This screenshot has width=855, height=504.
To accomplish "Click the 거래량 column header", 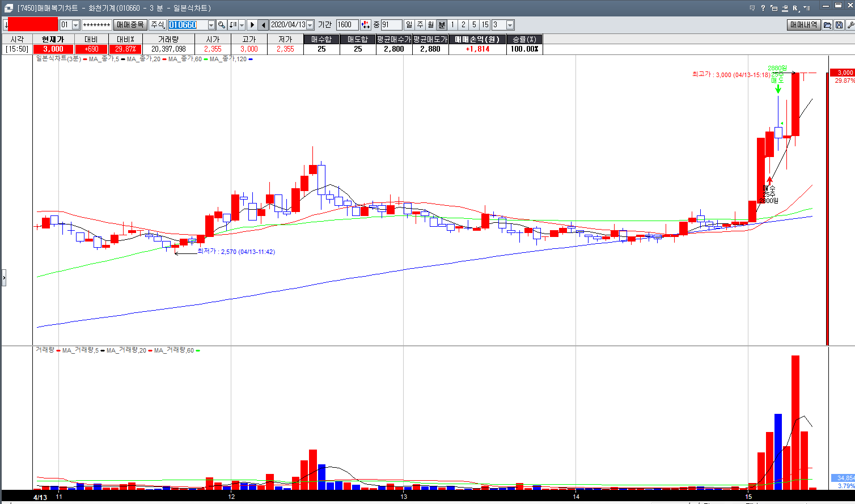I will coord(168,39).
